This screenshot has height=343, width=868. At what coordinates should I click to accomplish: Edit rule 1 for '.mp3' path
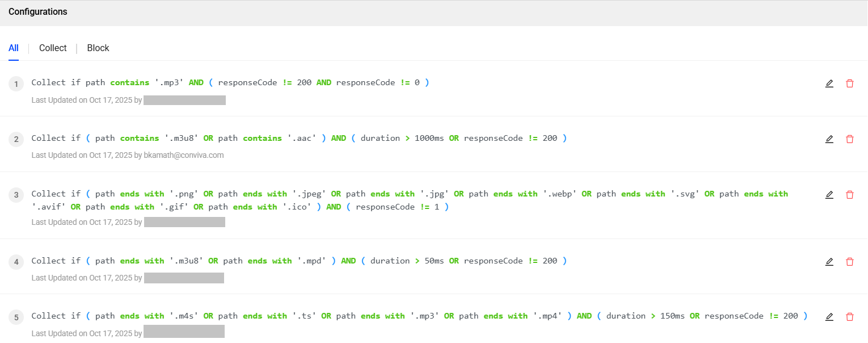click(829, 83)
